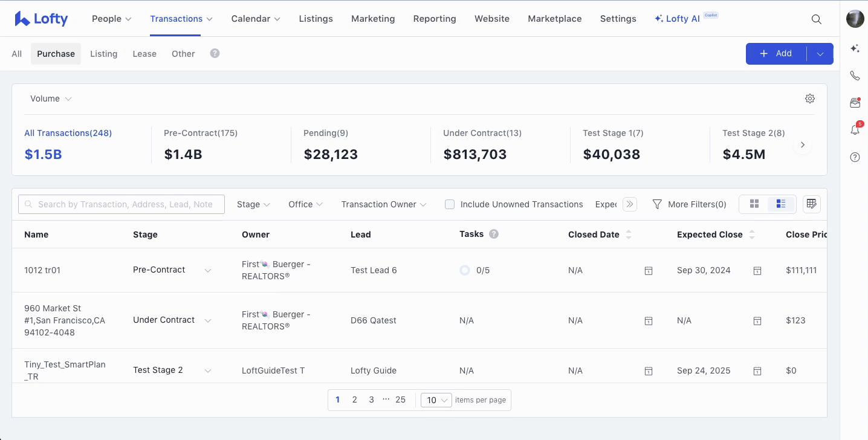This screenshot has height=440, width=868.
Task: Open the search magnifier in top navigation
Action: [816, 19]
